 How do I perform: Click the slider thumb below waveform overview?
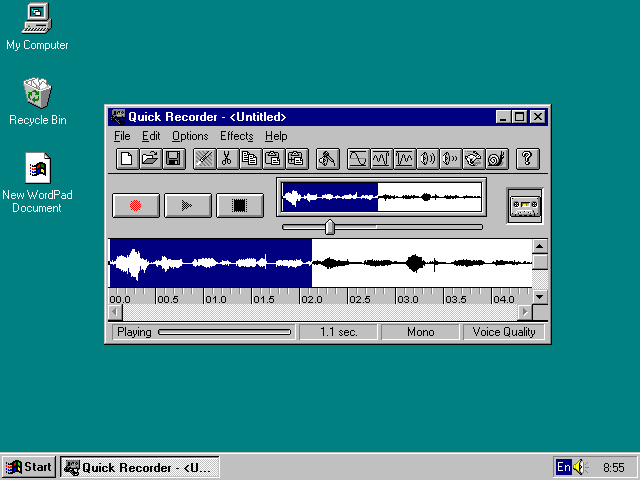click(330, 227)
